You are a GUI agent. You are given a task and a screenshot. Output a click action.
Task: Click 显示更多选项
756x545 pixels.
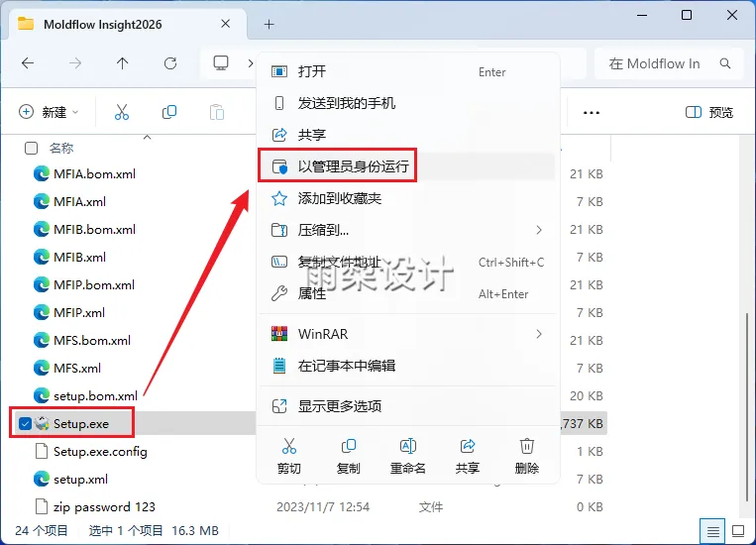(x=407, y=406)
